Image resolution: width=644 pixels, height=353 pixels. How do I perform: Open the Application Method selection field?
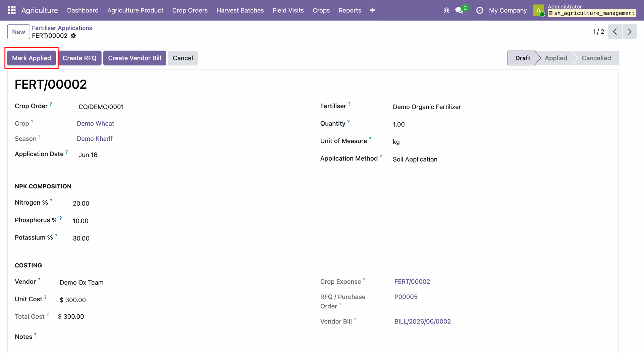(x=502, y=159)
